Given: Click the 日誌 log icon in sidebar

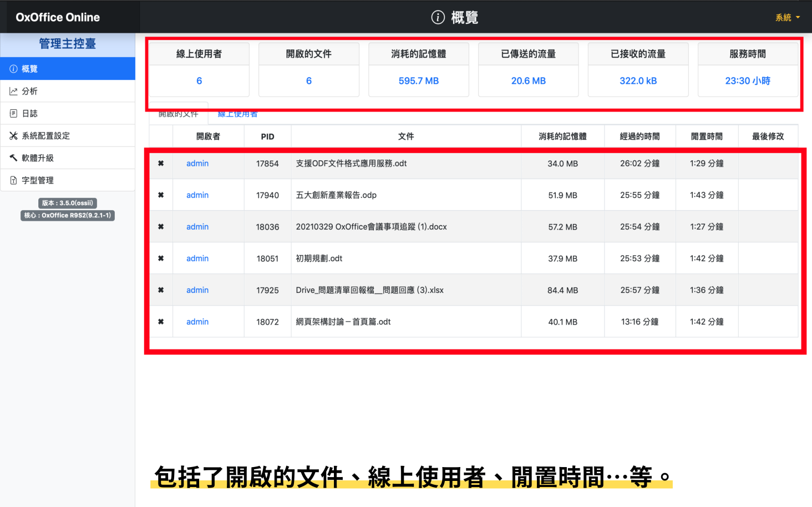Looking at the screenshot, I should (13, 113).
